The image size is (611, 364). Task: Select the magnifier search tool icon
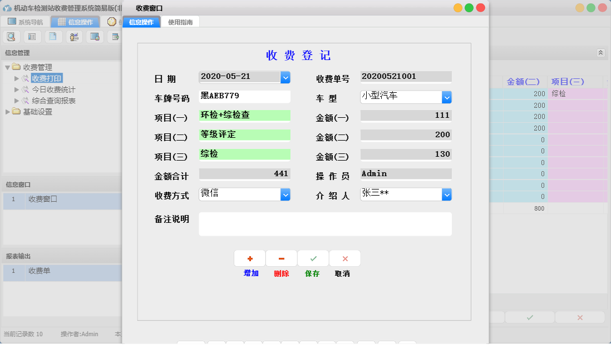pyautogui.click(x=11, y=36)
